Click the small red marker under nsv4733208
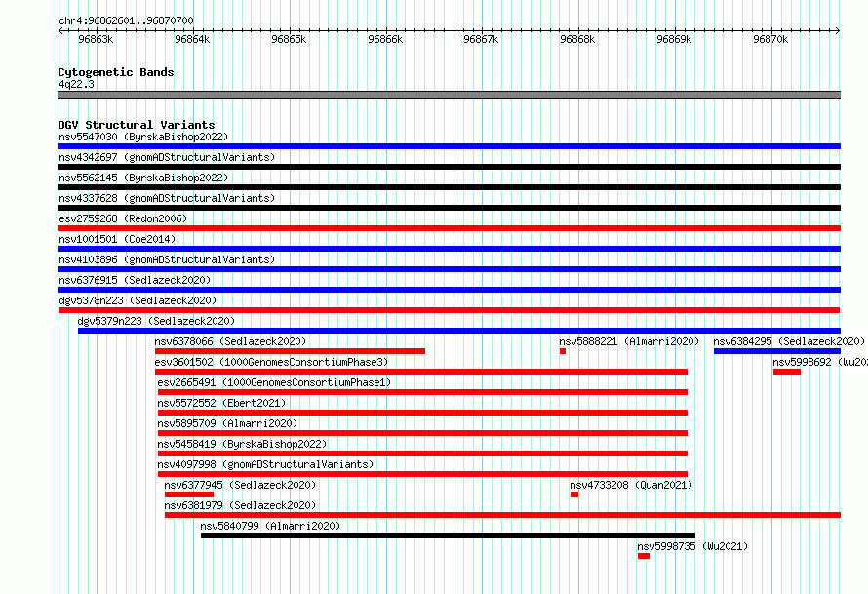 point(574,495)
